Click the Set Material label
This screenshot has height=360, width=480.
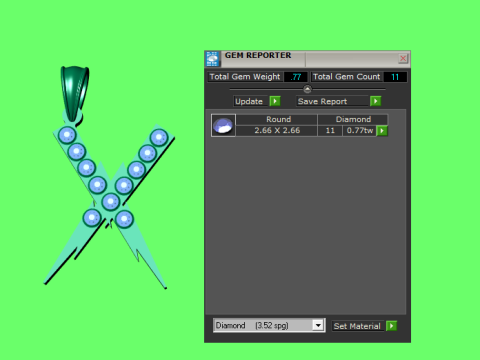[357, 326]
